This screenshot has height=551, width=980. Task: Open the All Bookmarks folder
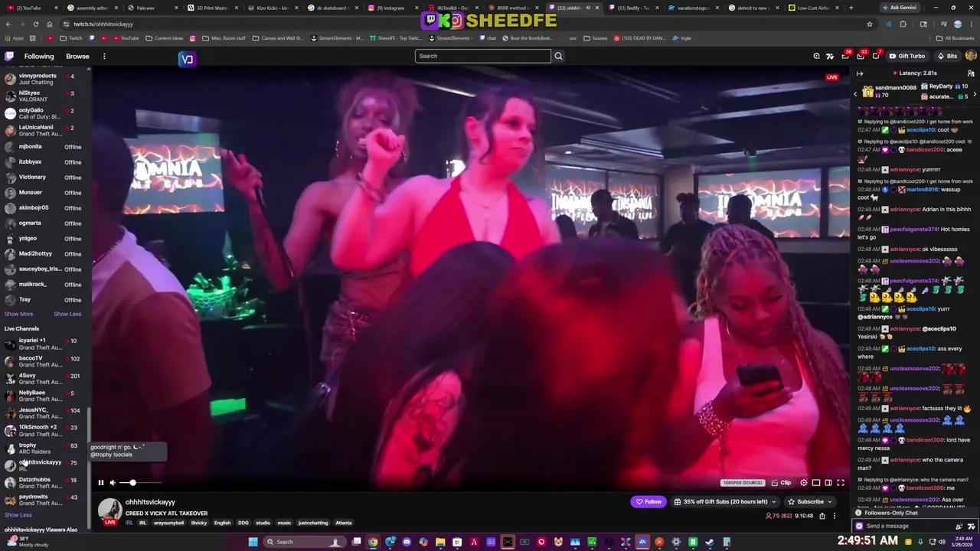click(955, 37)
